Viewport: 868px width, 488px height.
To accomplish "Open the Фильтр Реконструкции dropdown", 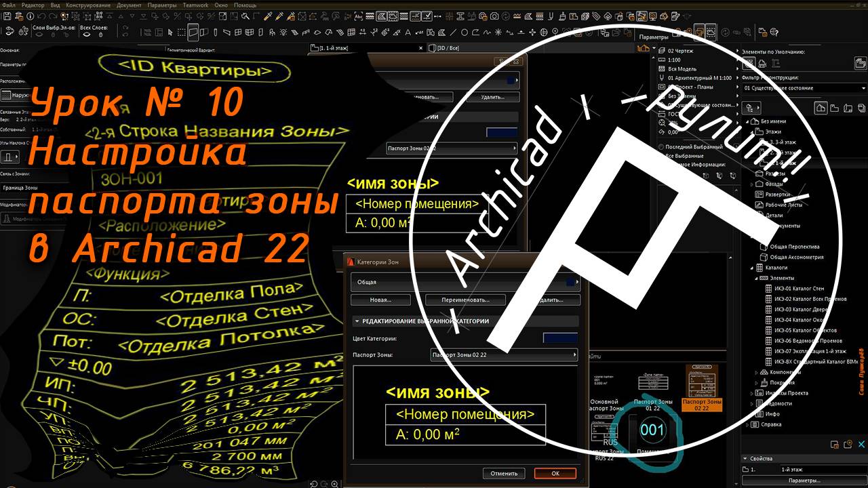I will tap(800, 88).
